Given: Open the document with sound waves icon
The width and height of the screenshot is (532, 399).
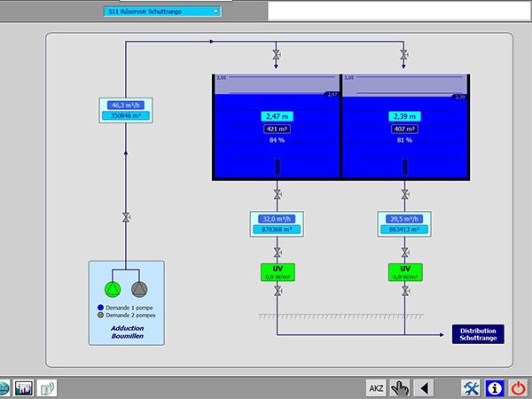Looking at the screenshot, I should point(47,387).
